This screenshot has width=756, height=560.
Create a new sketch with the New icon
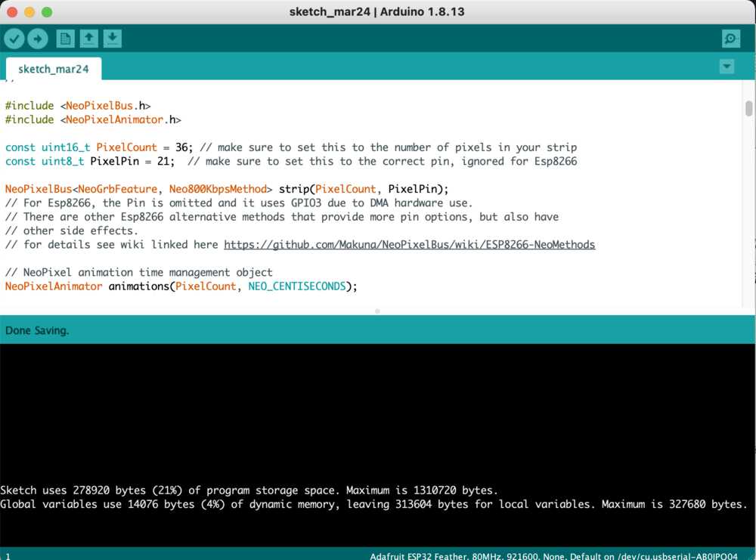(x=65, y=39)
